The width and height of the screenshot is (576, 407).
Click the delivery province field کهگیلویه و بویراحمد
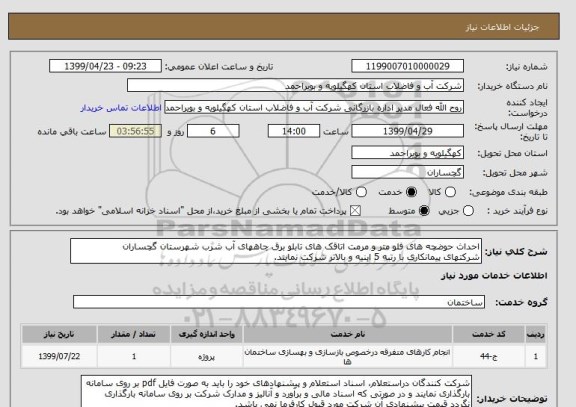click(x=407, y=153)
